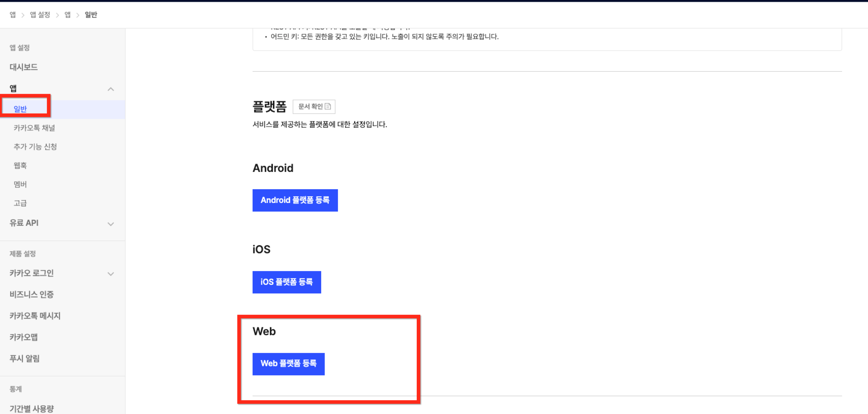Open 푸시 알림 settings

(x=25, y=358)
